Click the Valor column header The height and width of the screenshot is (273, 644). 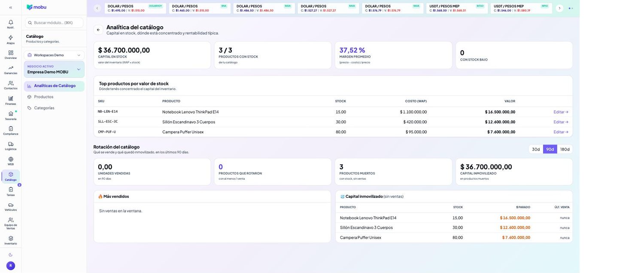tap(510, 101)
